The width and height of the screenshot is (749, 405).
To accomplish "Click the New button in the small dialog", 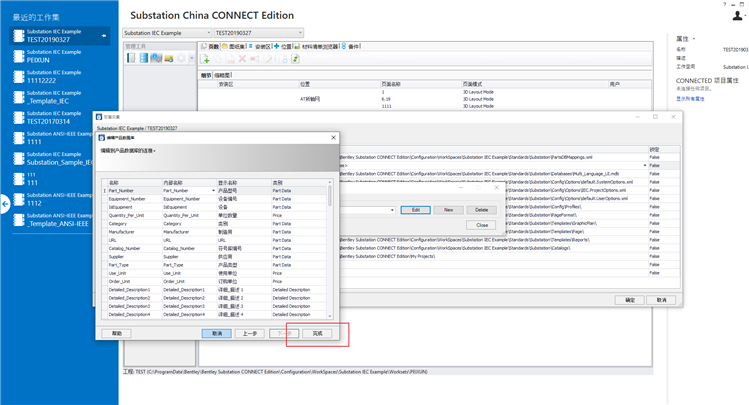I will [x=449, y=210].
